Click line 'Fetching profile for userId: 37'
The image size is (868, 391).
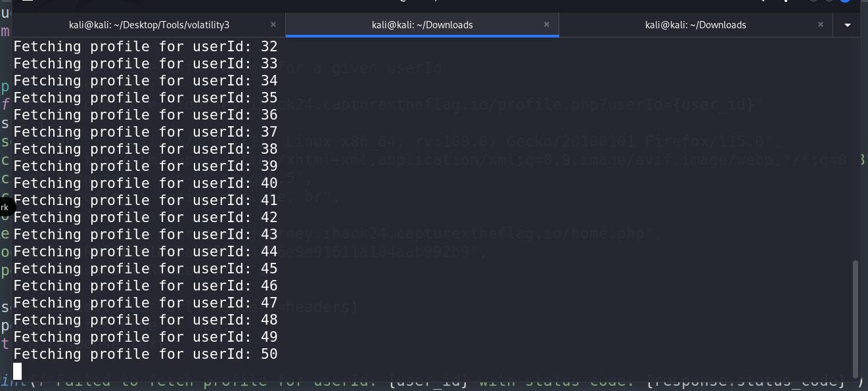coord(145,132)
